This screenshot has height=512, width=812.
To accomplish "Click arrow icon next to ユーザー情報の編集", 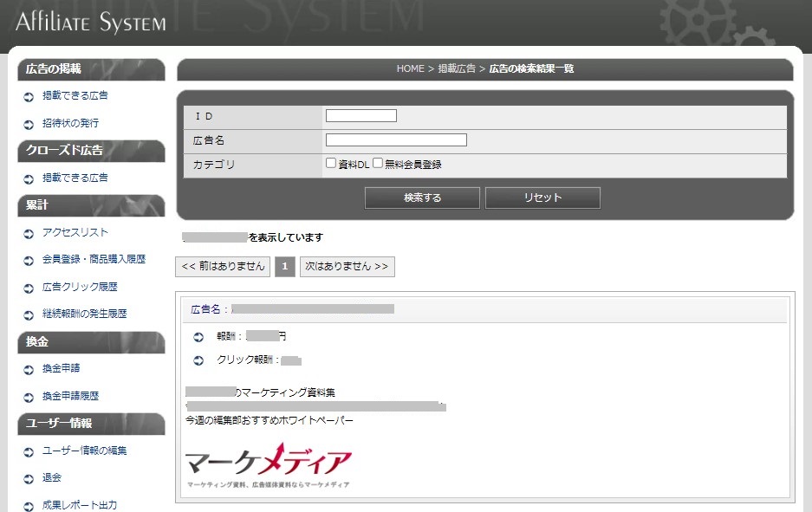I will pyautogui.click(x=29, y=451).
